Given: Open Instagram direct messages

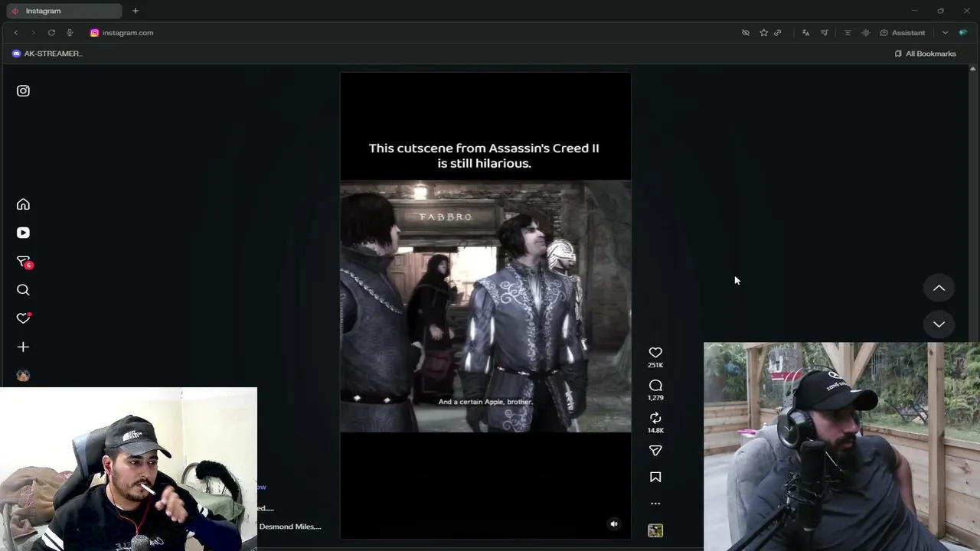Looking at the screenshot, I should point(23,262).
